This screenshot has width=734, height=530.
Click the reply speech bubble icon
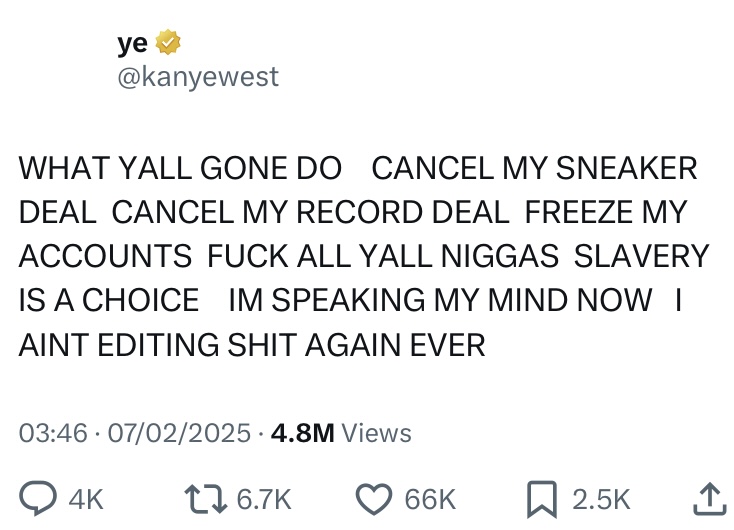click(x=38, y=499)
